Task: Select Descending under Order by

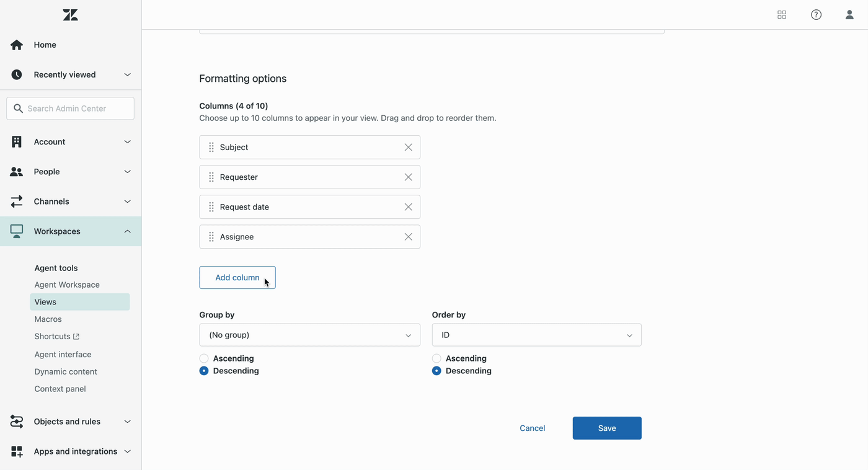Action: click(x=436, y=371)
